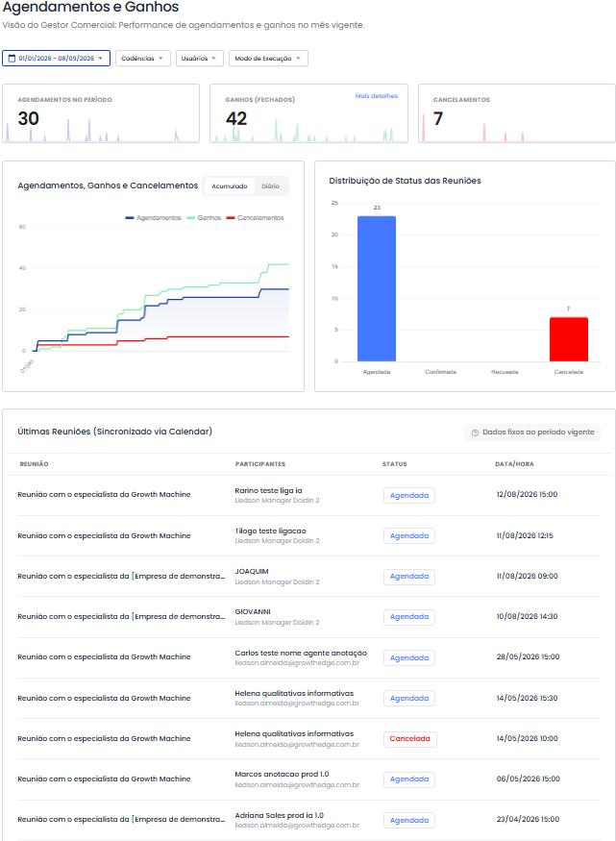The height and width of the screenshot is (841, 616).
Task: Click Agendada status for Rarino teste liga ia
Action: pos(409,496)
